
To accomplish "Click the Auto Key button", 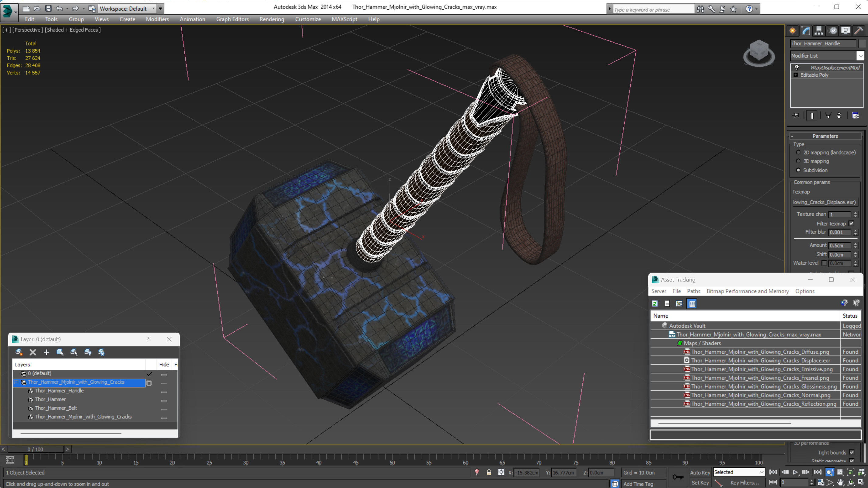I will point(699,472).
